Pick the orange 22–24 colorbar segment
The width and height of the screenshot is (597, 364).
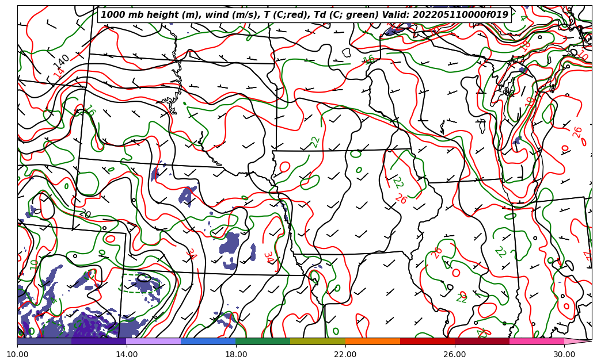click(372, 341)
